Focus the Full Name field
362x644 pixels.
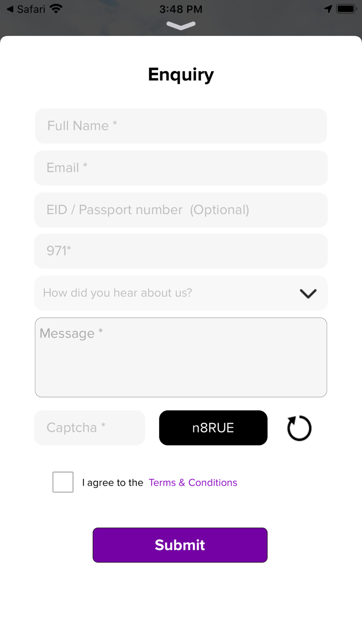coord(181,126)
